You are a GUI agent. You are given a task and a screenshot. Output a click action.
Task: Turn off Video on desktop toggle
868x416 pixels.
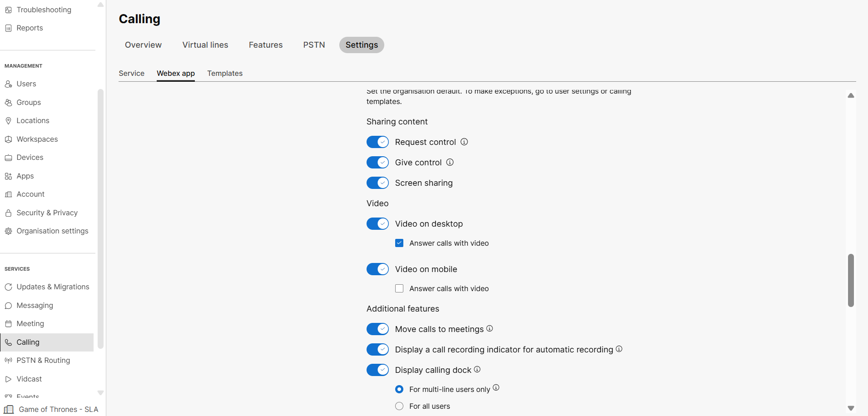click(377, 224)
